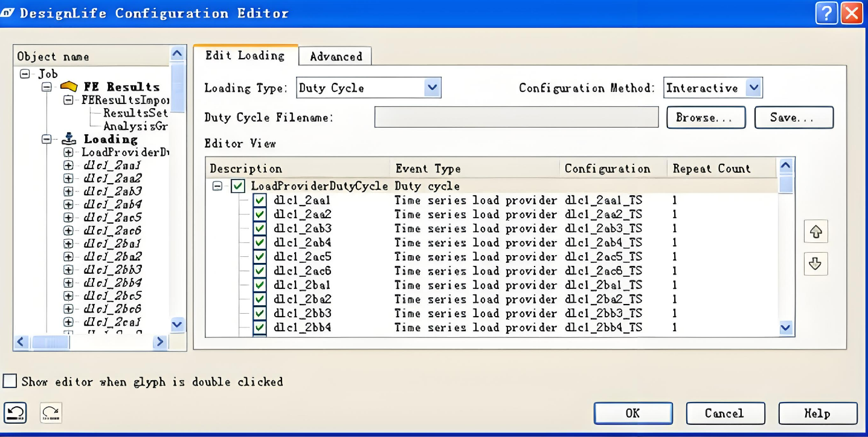Click the move-down arrow icon
The height and width of the screenshot is (437, 868).
point(815,264)
